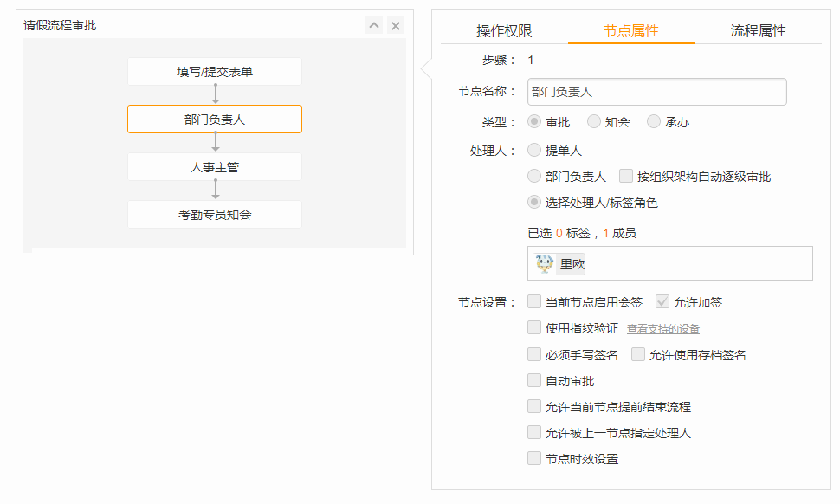840x504 pixels.
Task: Enable 自动审批 checkbox
Action: coord(534,380)
